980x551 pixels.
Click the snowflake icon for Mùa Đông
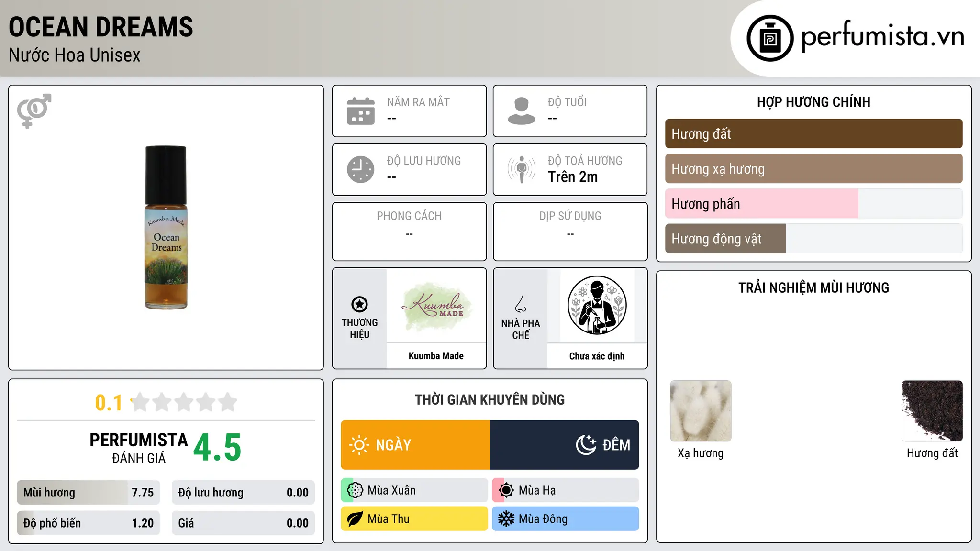point(506,519)
